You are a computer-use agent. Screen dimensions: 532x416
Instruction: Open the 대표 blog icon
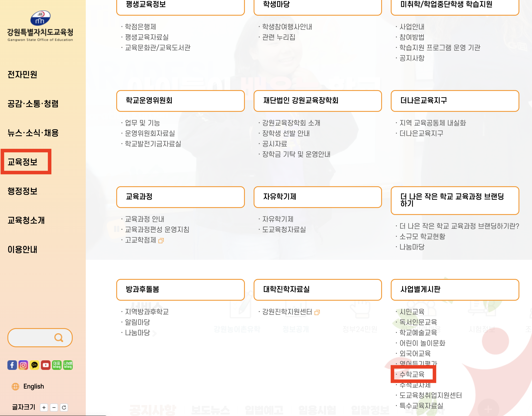tap(57, 365)
